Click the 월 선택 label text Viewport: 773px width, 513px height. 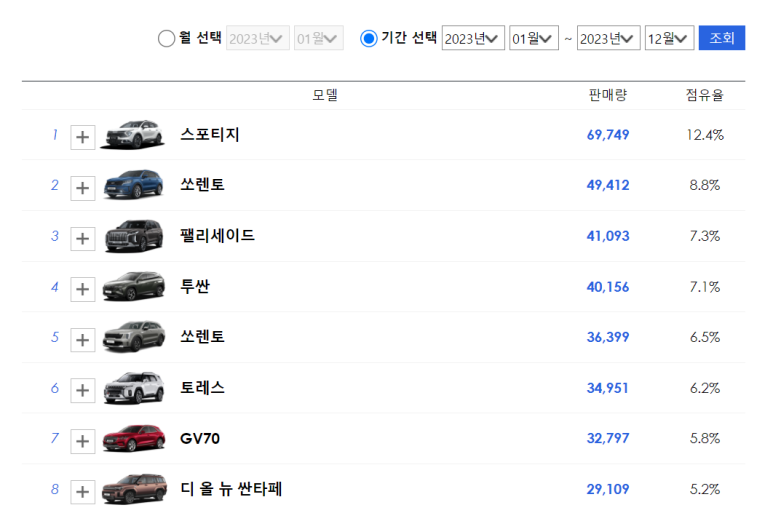tap(200, 37)
